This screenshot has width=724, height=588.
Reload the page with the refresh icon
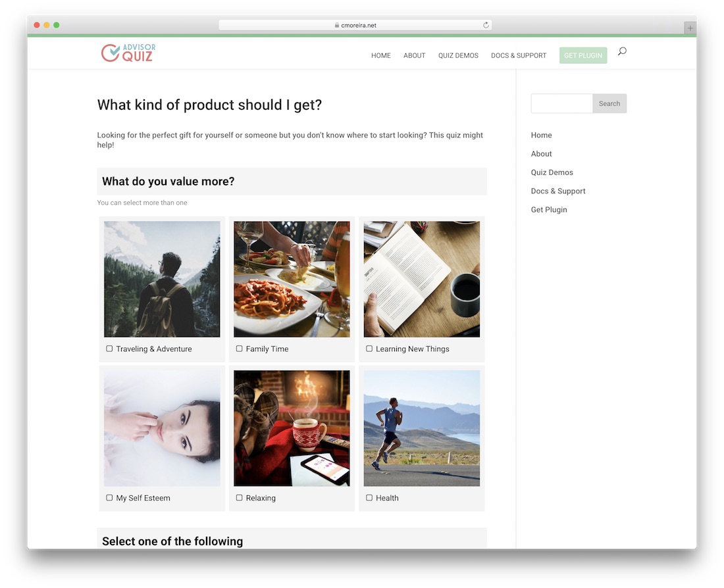coord(486,25)
